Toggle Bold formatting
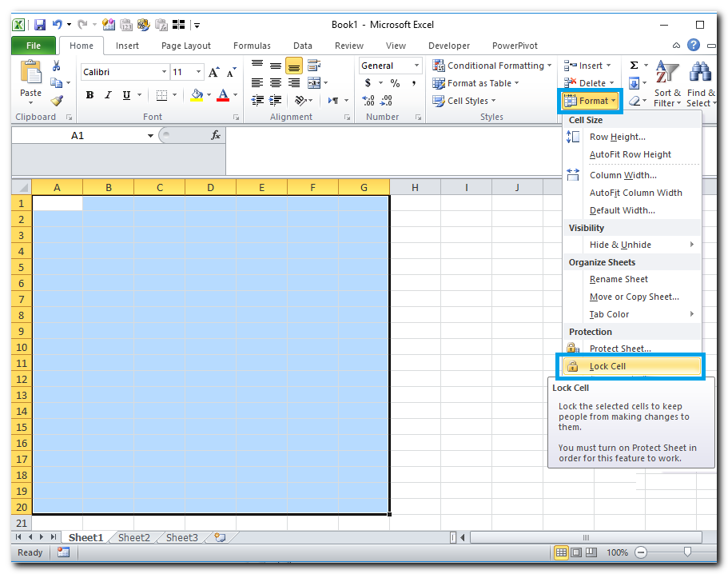 (x=90, y=95)
